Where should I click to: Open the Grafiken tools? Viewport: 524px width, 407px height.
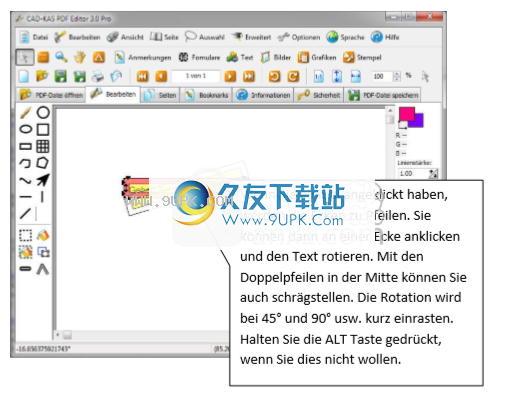click(x=317, y=57)
